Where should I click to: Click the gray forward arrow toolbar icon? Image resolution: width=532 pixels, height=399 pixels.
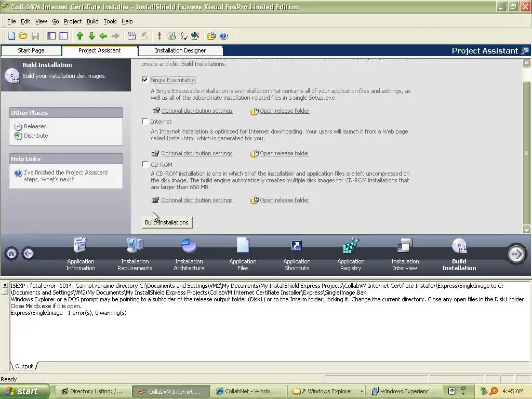(x=115, y=36)
